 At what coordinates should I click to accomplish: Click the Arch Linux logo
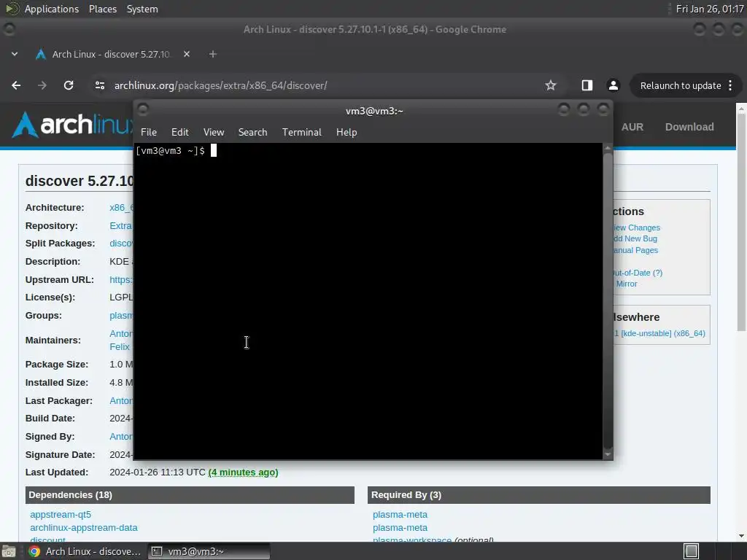pos(71,125)
